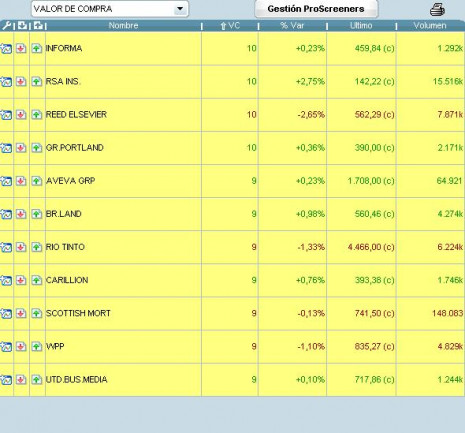This screenshot has height=433, width=465.
Task: Click green up-arrow icon for REED ELSEVIER
Action: tap(37, 115)
